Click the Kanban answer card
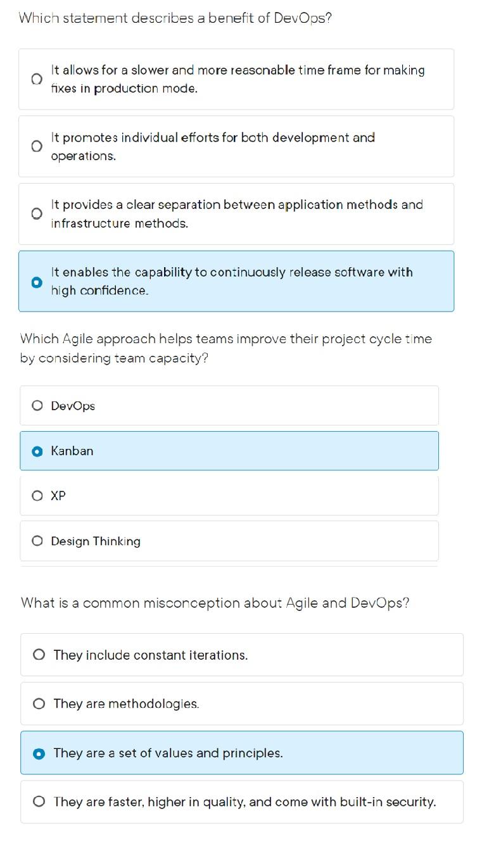 point(229,451)
